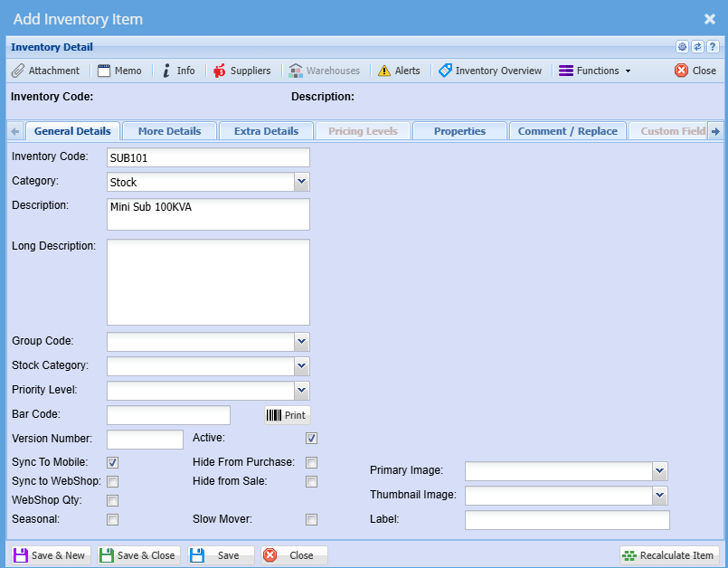Screen dimensions: 728x568
Task: Click the Info icon in toolbar
Action: tap(178, 71)
